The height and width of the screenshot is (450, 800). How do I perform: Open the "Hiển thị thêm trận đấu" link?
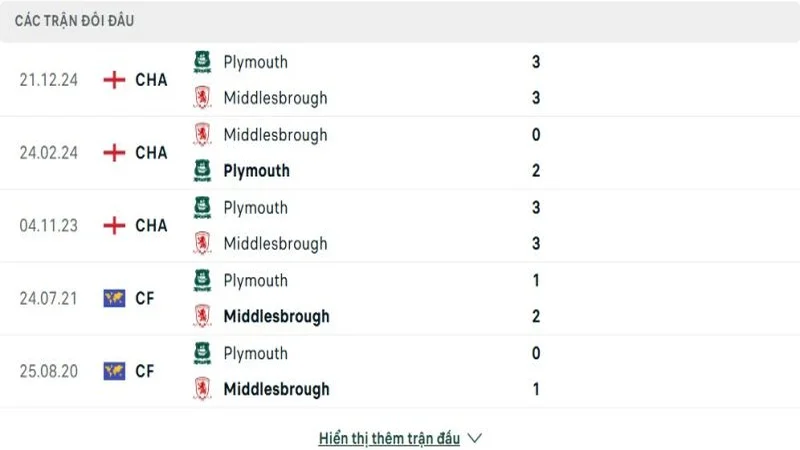click(x=389, y=438)
